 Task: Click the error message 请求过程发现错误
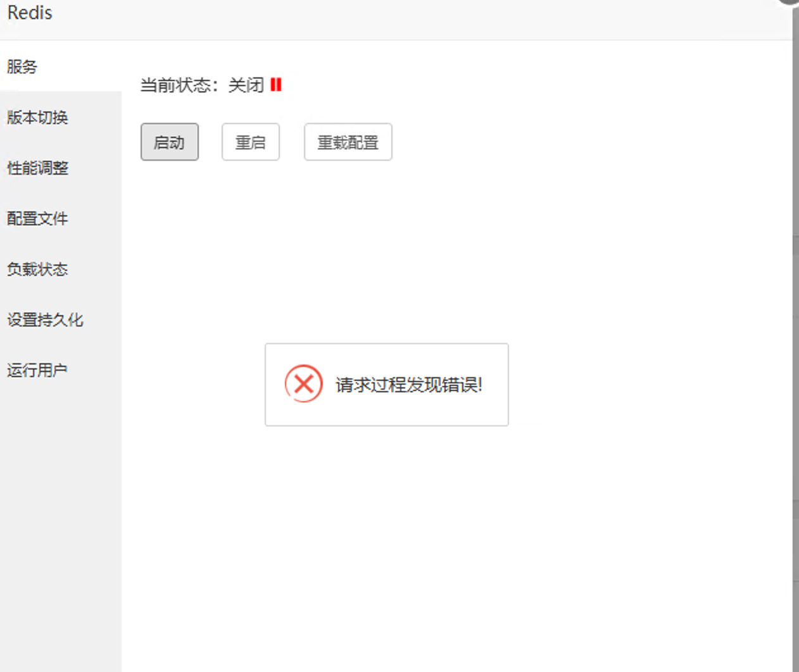coord(408,385)
